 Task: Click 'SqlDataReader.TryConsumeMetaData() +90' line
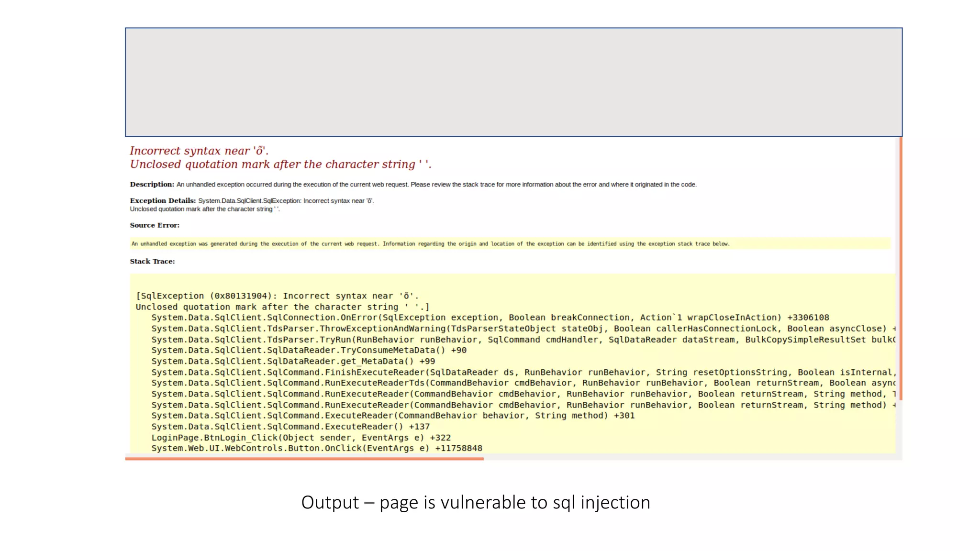(x=309, y=350)
